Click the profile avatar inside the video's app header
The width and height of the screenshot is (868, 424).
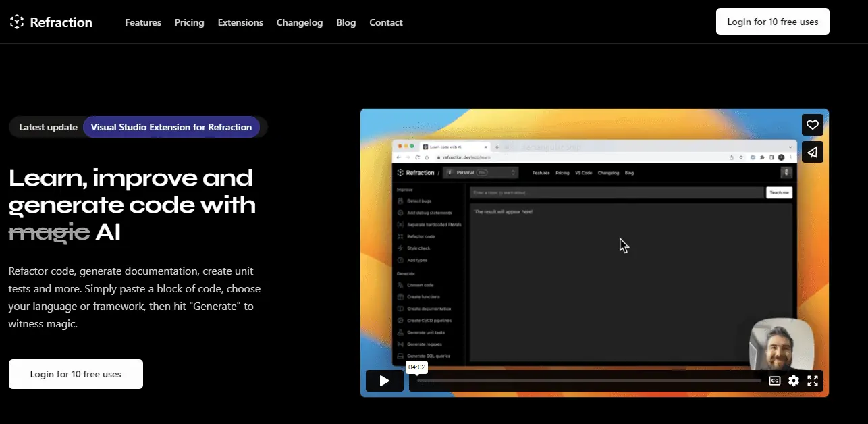click(x=786, y=173)
